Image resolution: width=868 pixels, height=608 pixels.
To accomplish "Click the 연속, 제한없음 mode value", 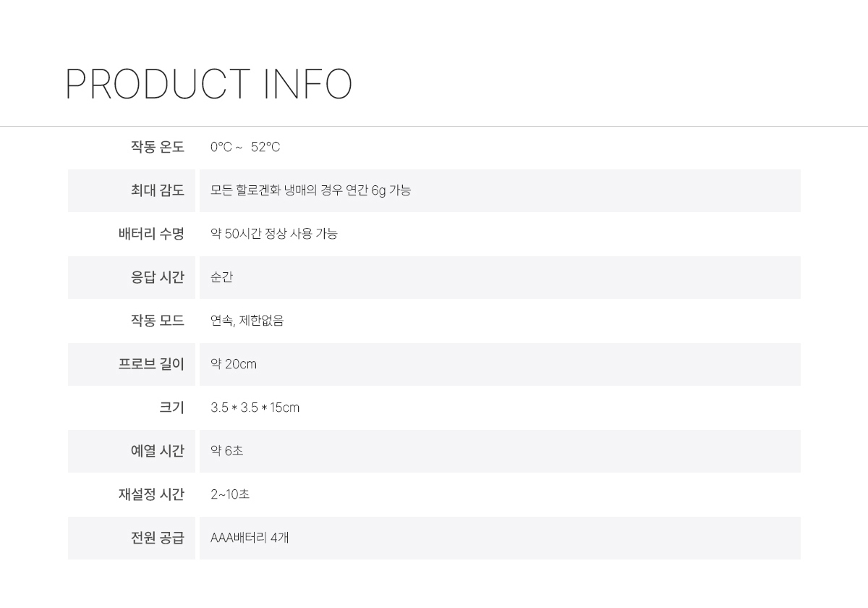I will (x=247, y=321).
